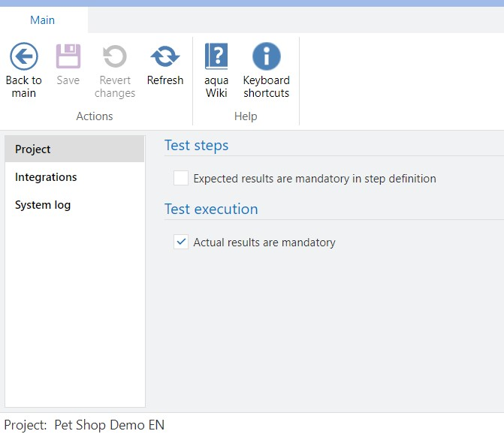
Task: Enable Expected results are mandatory checkbox
Action: [181, 179]
